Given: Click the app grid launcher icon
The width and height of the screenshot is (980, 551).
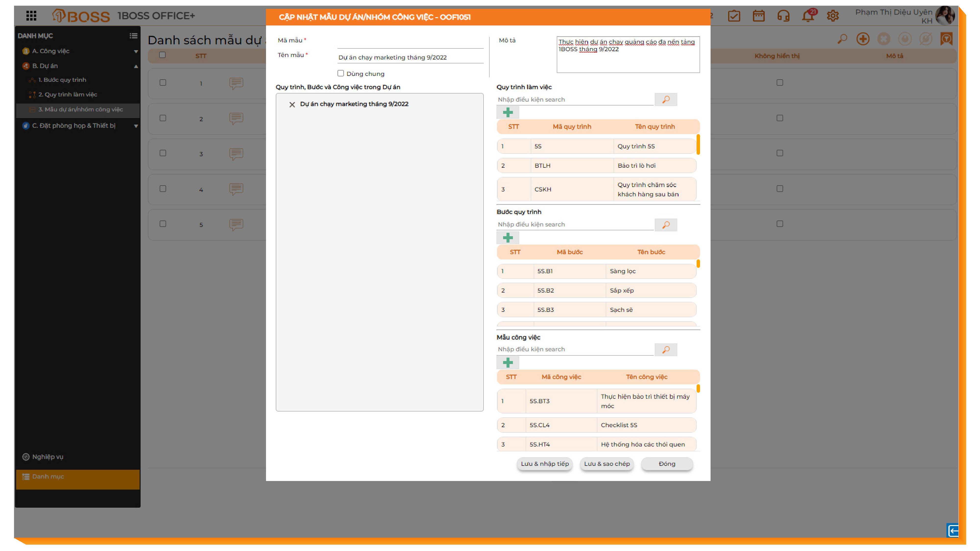Looking at the screenshot, I should click(31, 16).
